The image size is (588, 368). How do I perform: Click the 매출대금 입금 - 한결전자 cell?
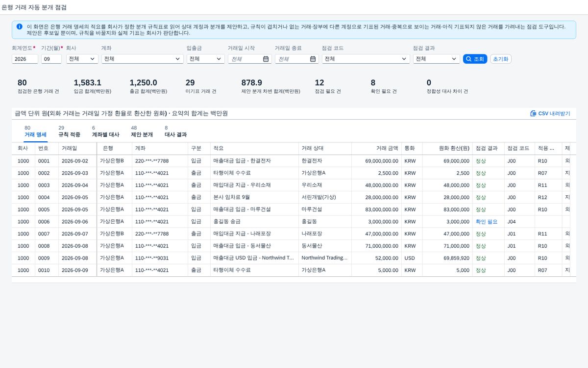pyautogui.click(x=254, y=161)
